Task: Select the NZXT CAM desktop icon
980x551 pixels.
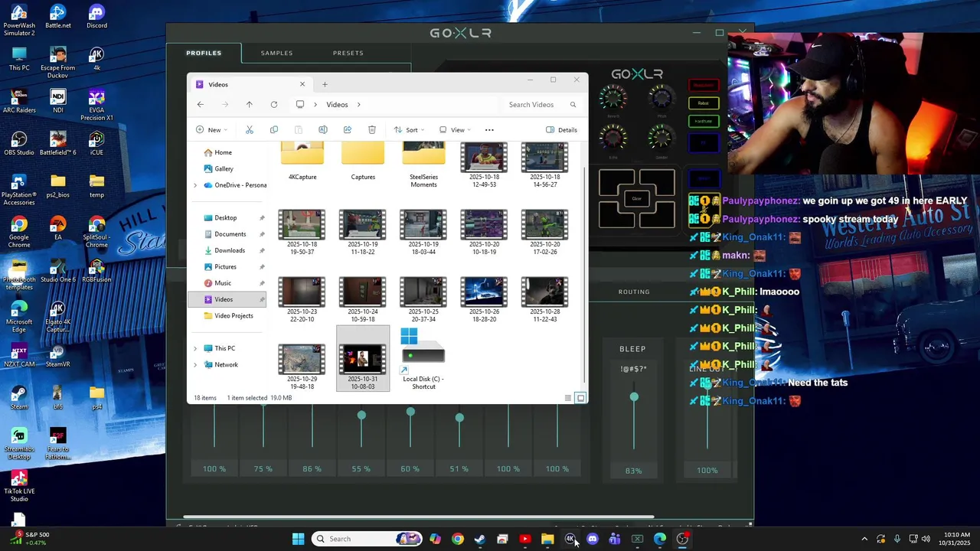Action: point(19,356)
